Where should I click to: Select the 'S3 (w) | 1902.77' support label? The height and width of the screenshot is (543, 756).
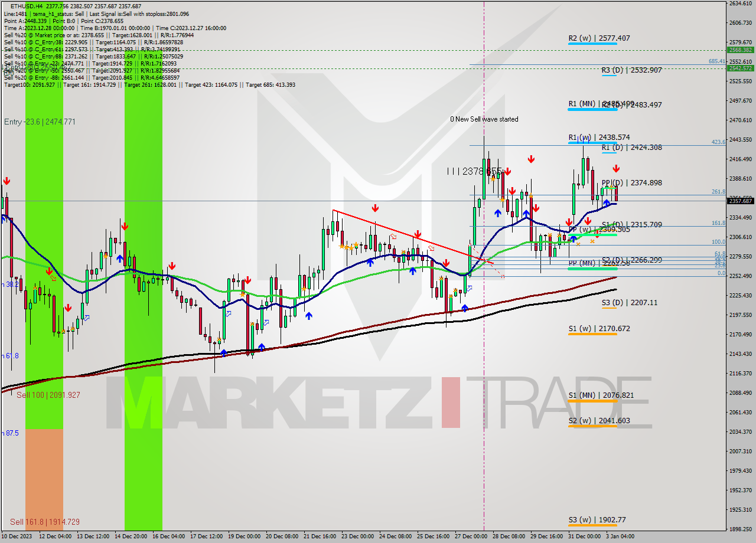coord(597,521)
